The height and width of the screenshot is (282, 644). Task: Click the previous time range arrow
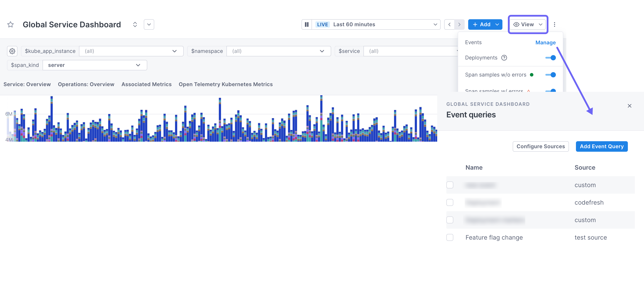pos(449,24)
